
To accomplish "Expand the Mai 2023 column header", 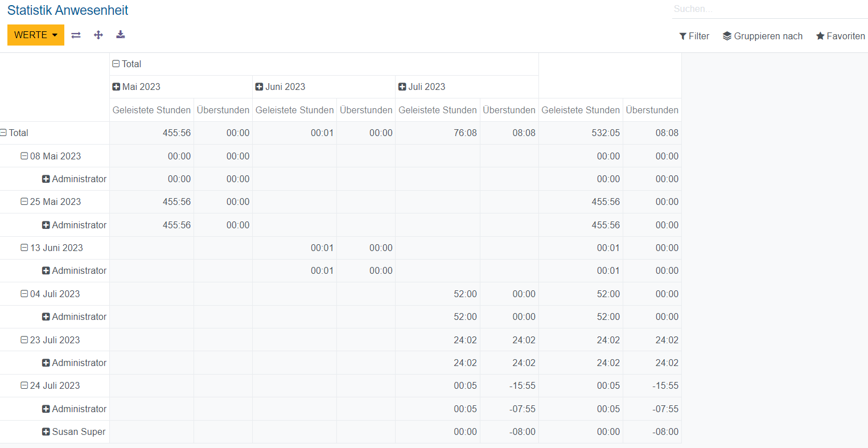I will click(137, 87).
